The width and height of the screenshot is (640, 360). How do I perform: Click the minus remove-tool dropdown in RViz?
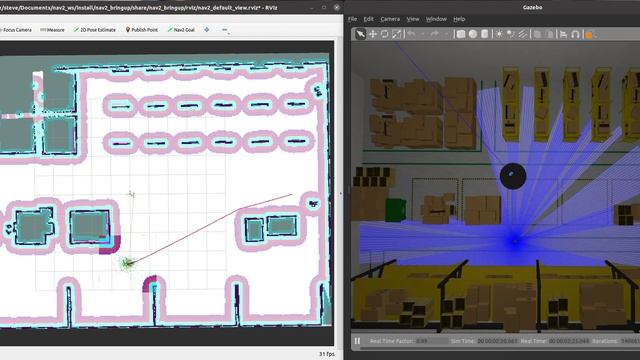[x=225, y=30]
